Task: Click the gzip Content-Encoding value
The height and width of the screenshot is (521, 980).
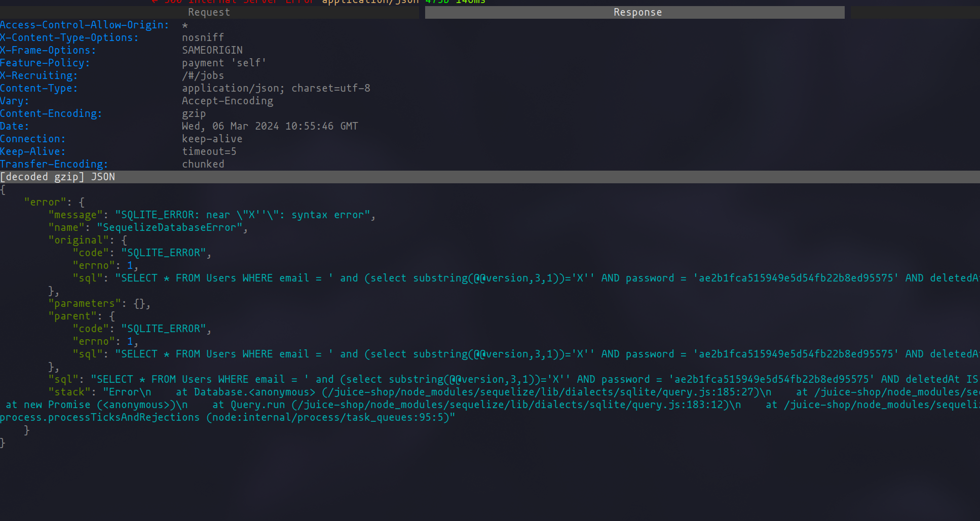Action: (x=194, y=113)
